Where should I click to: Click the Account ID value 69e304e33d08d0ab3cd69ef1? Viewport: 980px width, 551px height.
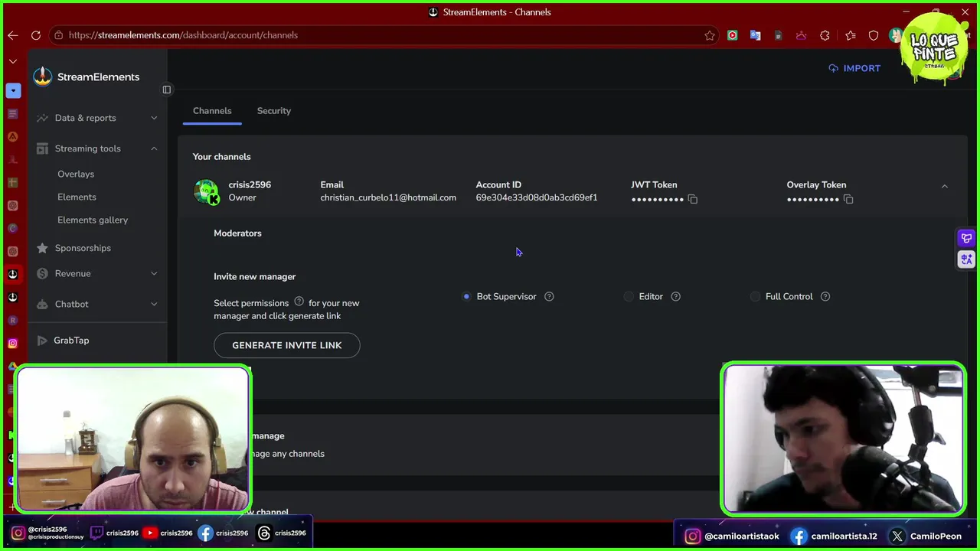(x=537, y=197)
